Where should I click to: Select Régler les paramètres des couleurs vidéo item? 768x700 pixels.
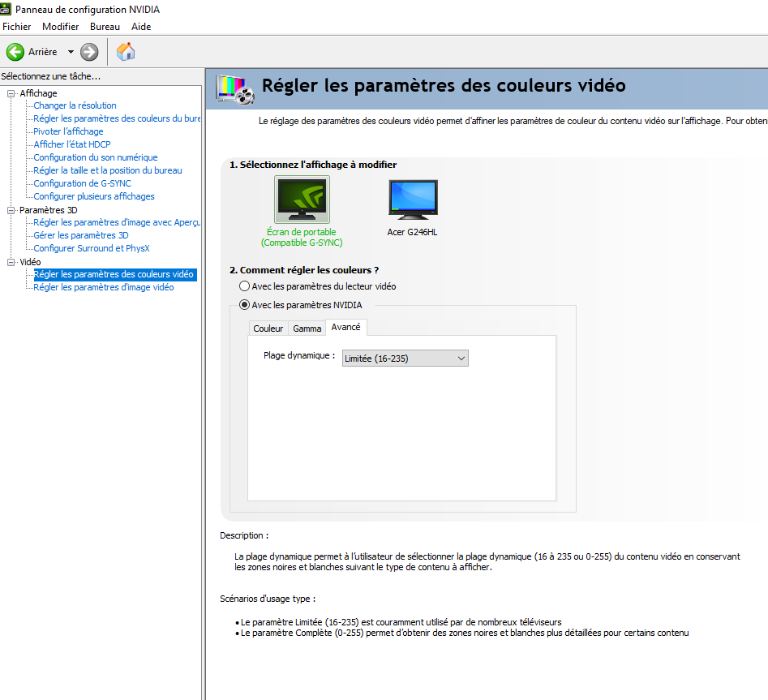[114, 274]
